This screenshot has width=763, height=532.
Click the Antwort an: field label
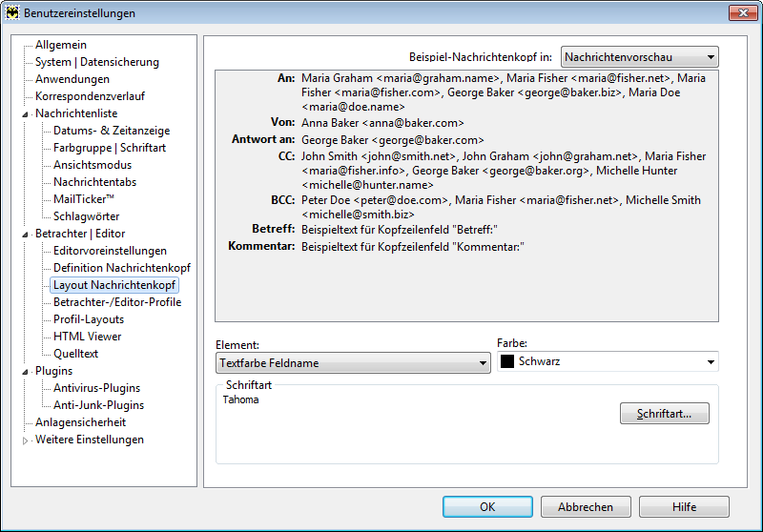pyautogui.click(x=263, y=139)
